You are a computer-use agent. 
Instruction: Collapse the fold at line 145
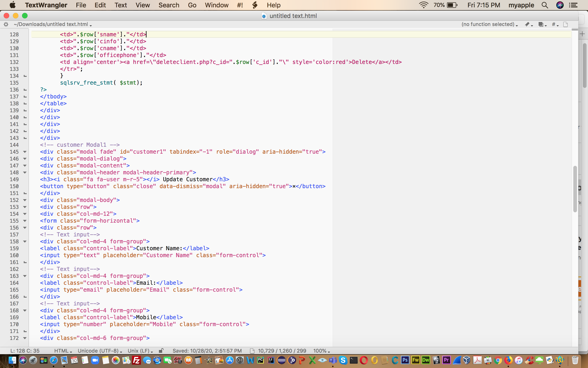tap(25, 152)
